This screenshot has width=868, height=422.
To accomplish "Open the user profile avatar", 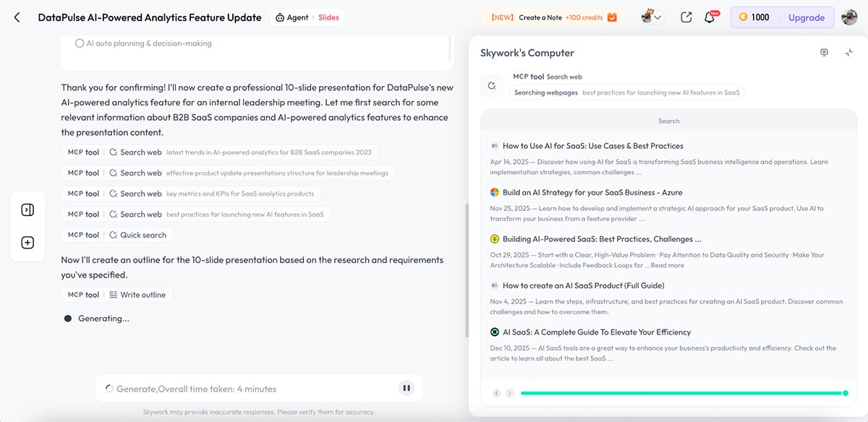I will tap(849, 17).
